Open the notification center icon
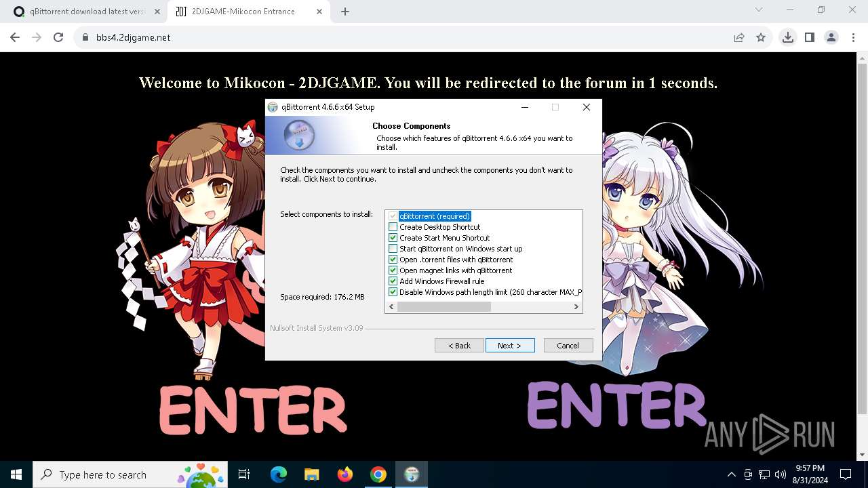This screenshot has width=868, height=488. pyautogui.click(x=846, y=474)
